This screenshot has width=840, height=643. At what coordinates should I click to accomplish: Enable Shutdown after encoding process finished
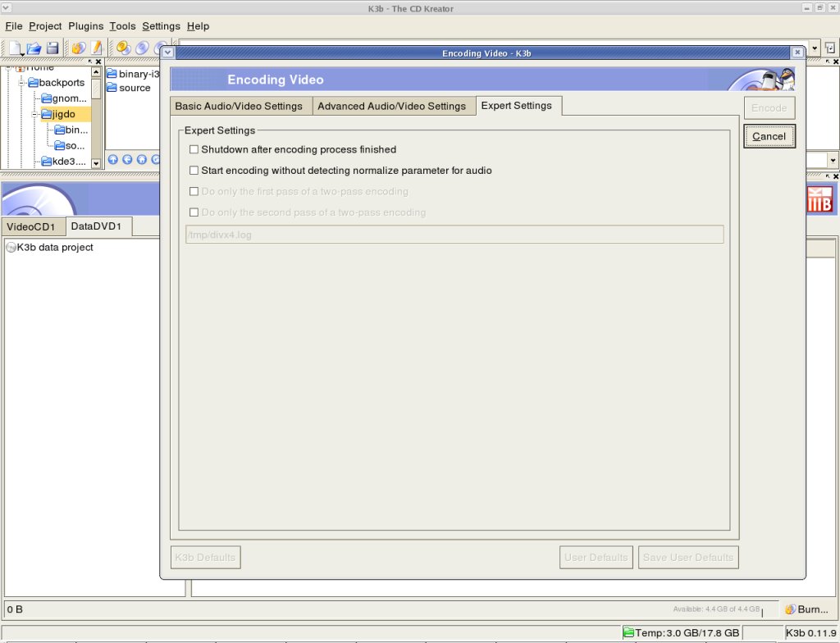click(x=194, y=150)
